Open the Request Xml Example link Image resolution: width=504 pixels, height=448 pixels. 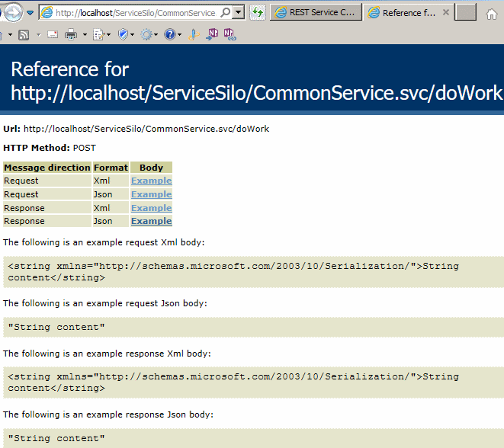pos(151,181)
